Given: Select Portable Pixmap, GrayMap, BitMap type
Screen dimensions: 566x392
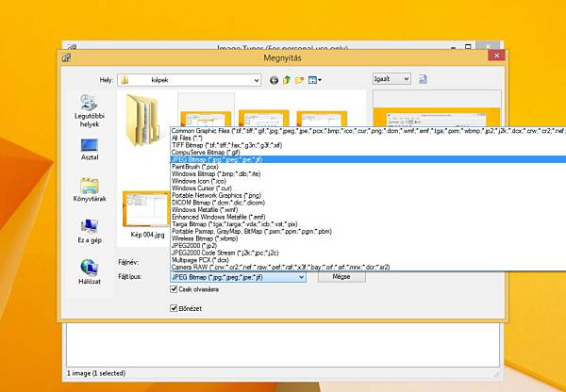Looking at the screenshot, I should click(x=368, y=232).
